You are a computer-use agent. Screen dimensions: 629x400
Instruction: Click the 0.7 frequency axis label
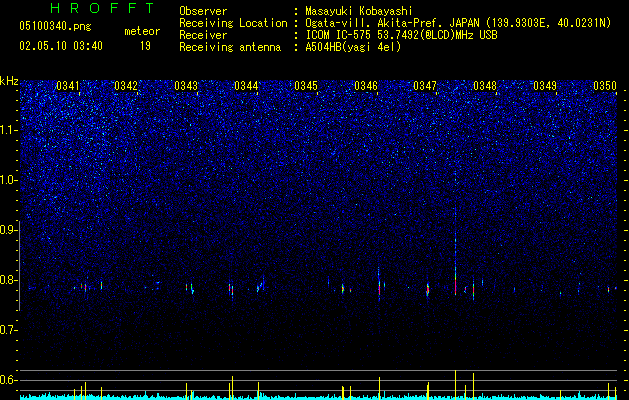click(x=8, y=330)
